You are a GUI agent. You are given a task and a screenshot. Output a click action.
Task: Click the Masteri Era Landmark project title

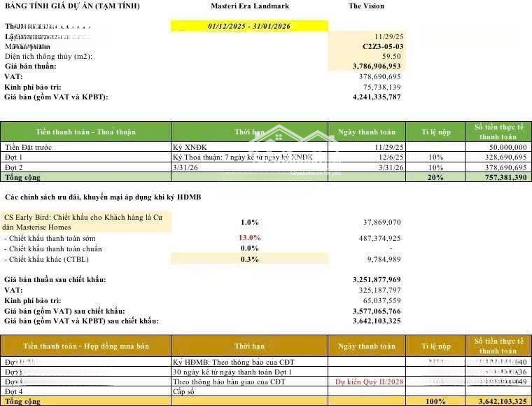pos(249,6)
